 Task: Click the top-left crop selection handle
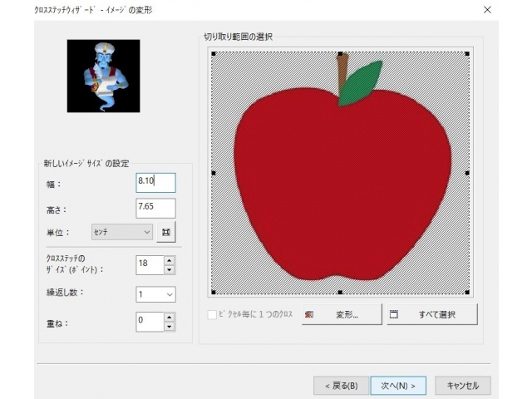click(214, 54)
